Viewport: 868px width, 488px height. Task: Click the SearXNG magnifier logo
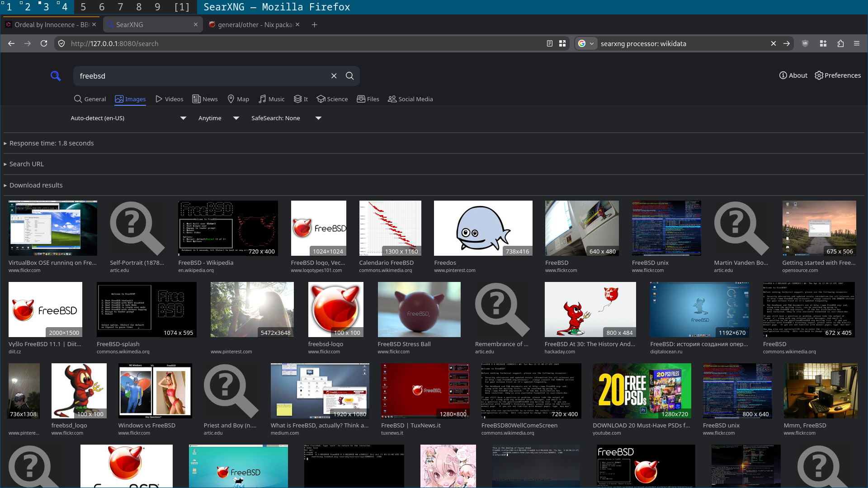(56, 76)
